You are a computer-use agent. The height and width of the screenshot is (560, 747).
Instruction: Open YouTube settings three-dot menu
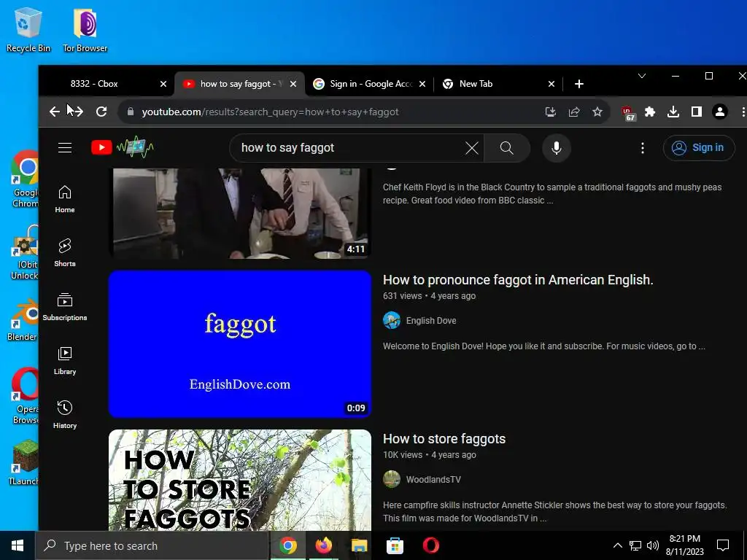pyautogui.click(x=642, y=148)
